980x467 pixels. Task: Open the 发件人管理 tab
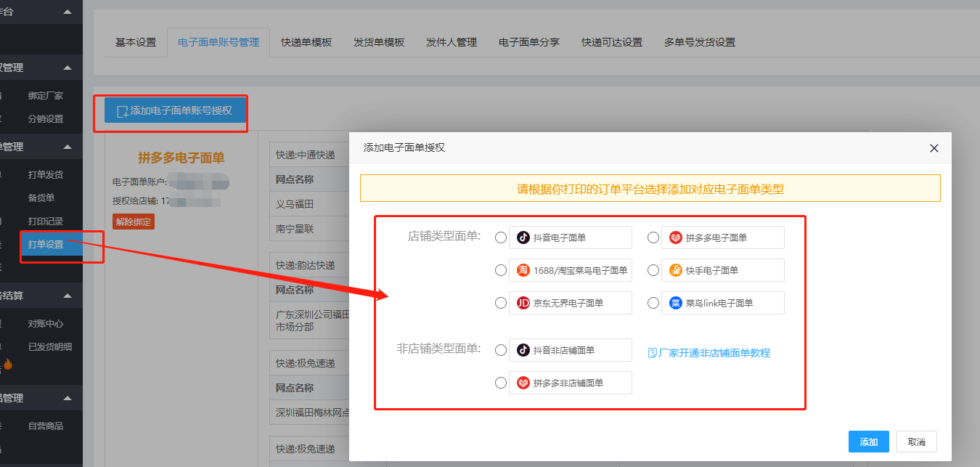pos(452,42)
